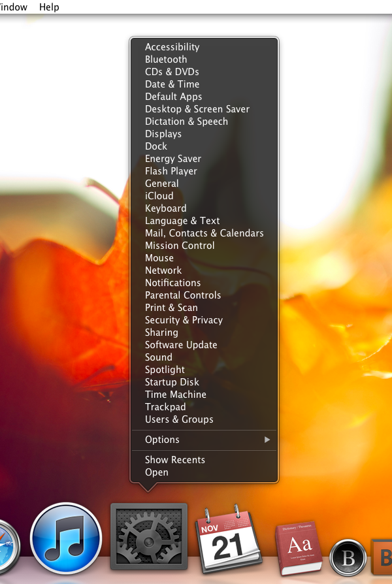
Task: Open Language & Text pane
Action: tap(182, 221)
